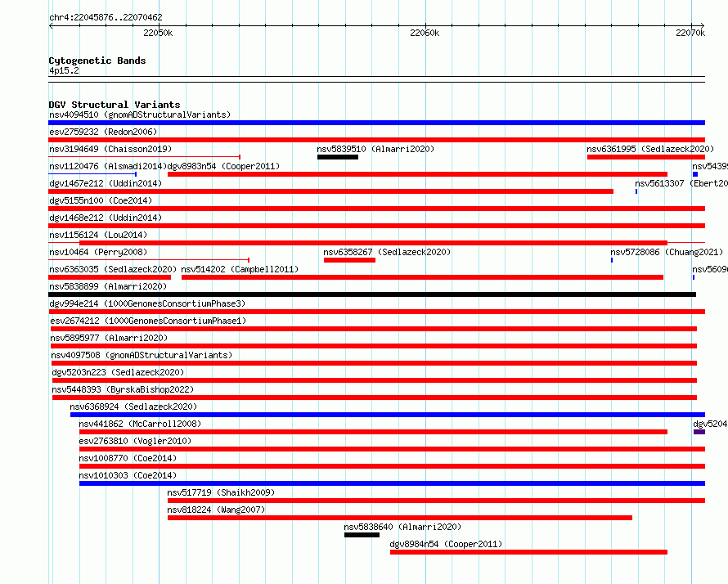Open nsv4097508 gnomADStructuralVariants label
The width and height of the screenshot is (728, 584).
(142, 355)
